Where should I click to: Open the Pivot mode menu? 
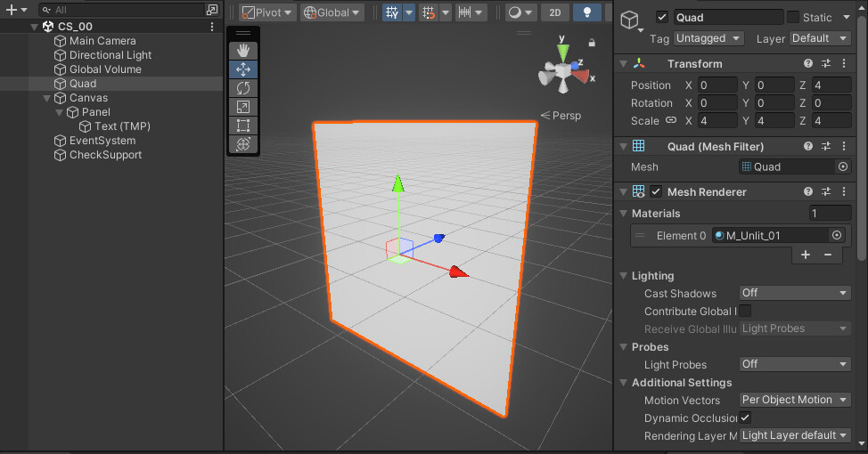point(267,12)
